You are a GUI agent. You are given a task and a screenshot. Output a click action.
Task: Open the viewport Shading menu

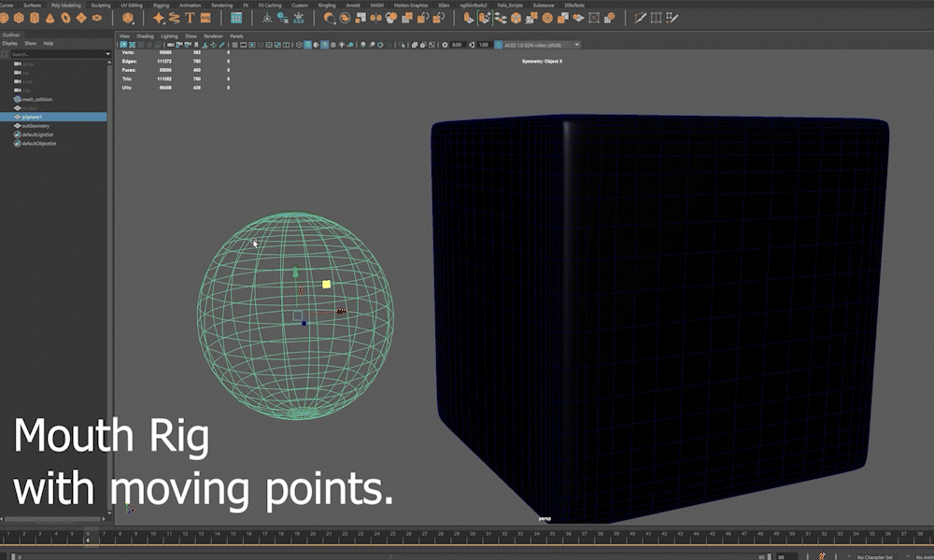(x=145, y=35)
